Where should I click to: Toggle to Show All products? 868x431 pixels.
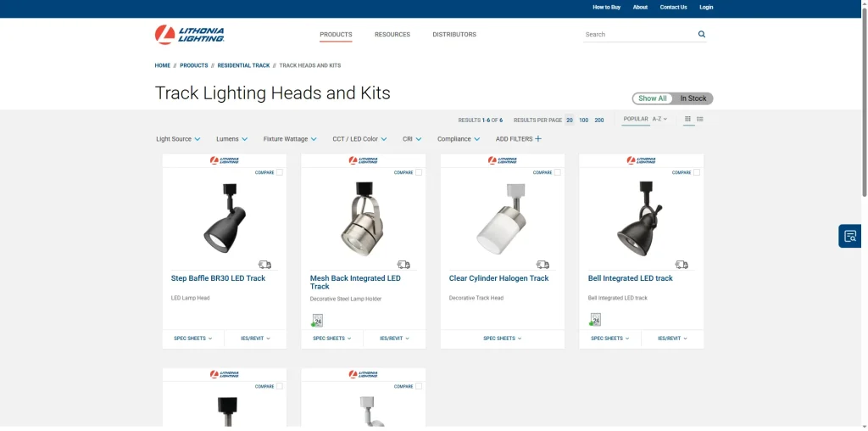[x=652, y=98]
